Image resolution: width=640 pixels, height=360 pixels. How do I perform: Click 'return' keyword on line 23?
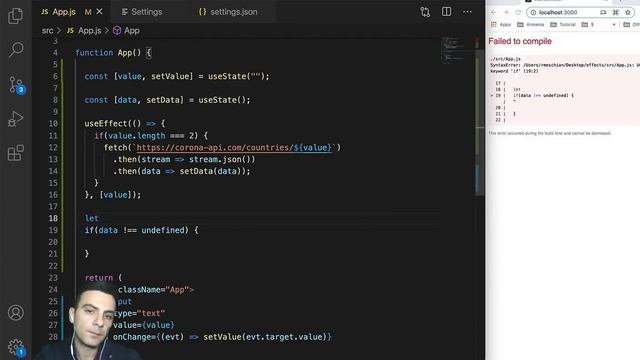(99, 278)
